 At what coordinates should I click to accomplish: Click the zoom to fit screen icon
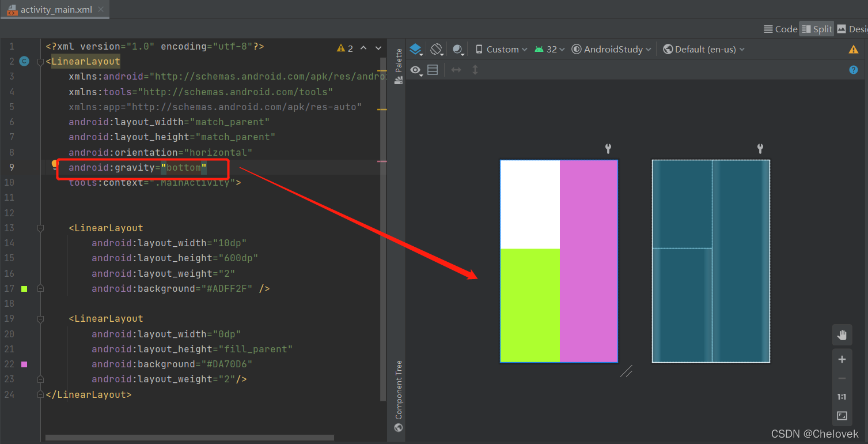(842, 416)
